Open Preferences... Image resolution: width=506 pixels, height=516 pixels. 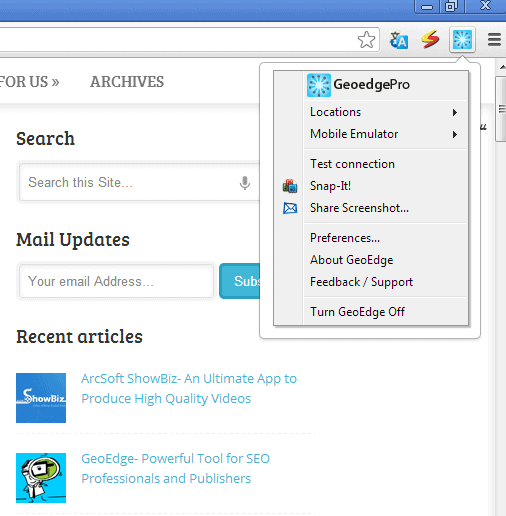pos(385,238)
